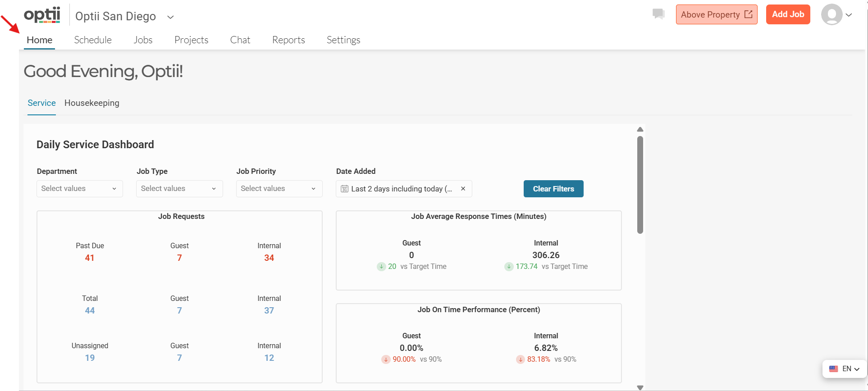Click the Clear Filters button

(x=553, y=189)
